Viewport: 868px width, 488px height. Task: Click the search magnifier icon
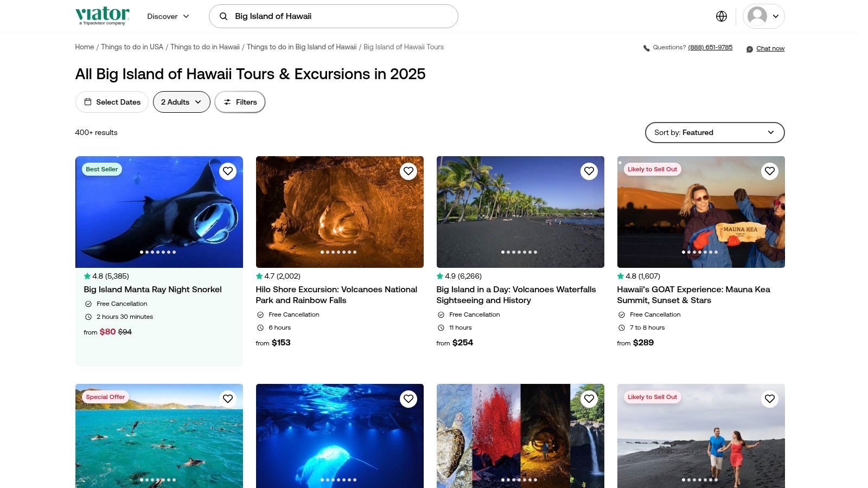223,16
